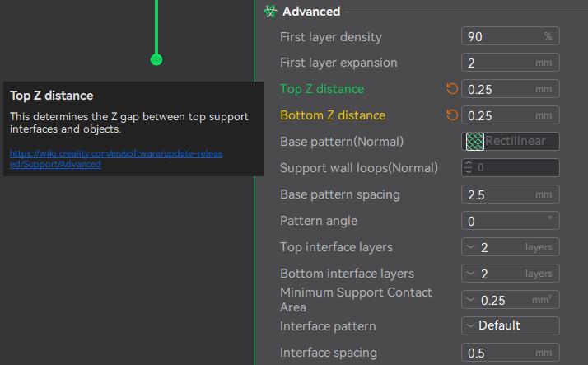Click the Rectilinear base pattern icon
The height and width of the screenshot is (365, 588).
point(474,142)
